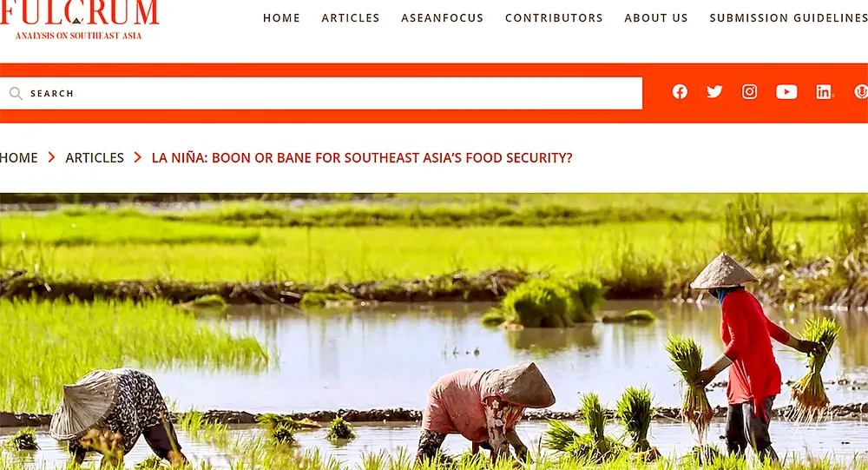This screenshot has width=868, height=470.
Task: Open the Facebook social icon
Action: 680,92
